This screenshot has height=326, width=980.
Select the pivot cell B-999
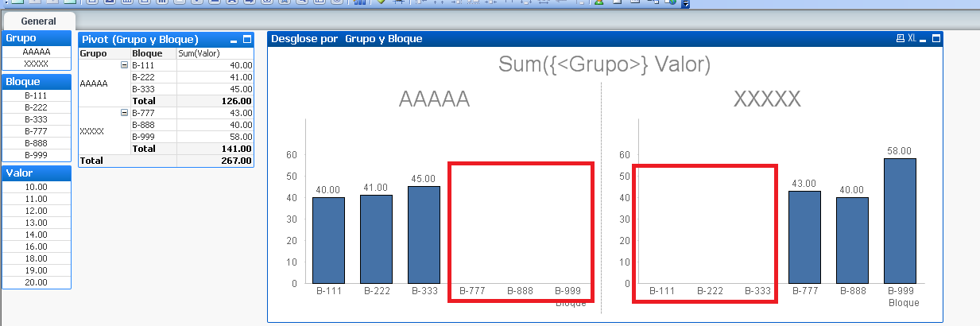click(153, 137)
